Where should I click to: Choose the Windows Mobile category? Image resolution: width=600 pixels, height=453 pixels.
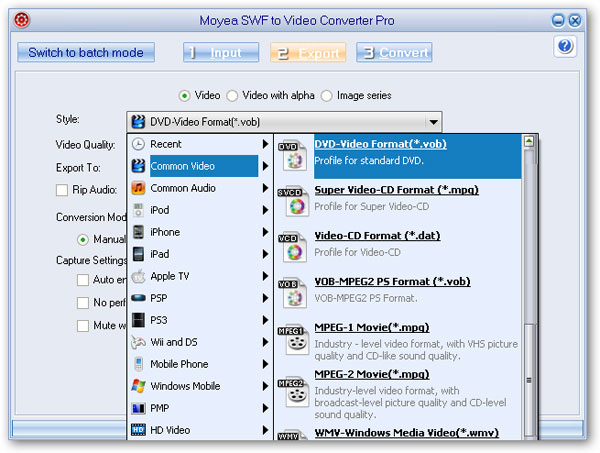click(200, 386)
